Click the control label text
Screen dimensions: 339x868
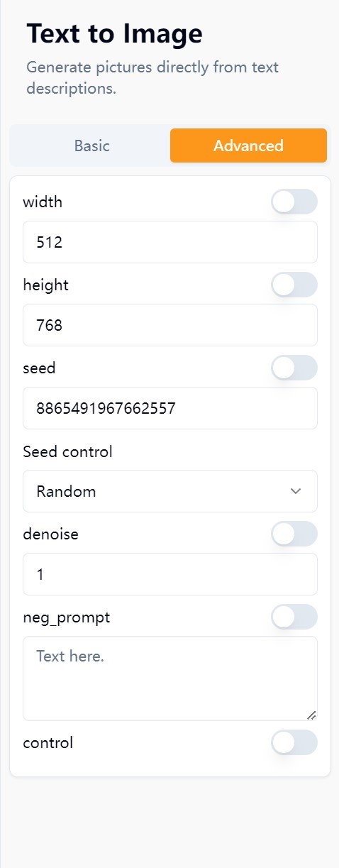pos(48,743)
